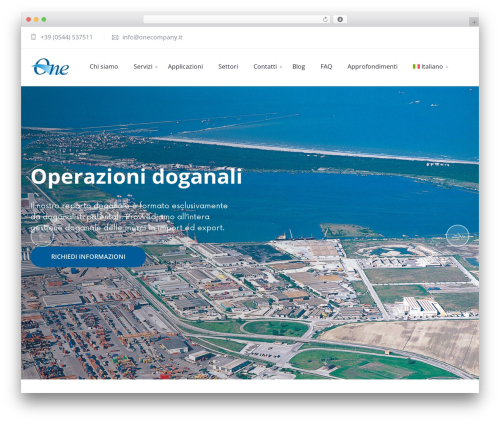Open the Italiano language dropdown

[430, 67]
